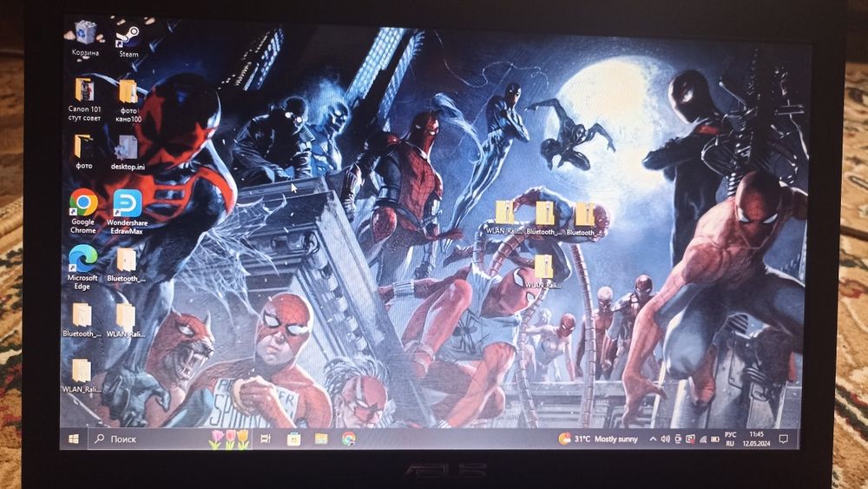Open File Explorer from the taskbar
This screenshot has width=868, height=489.
click(x=321, y=439)
